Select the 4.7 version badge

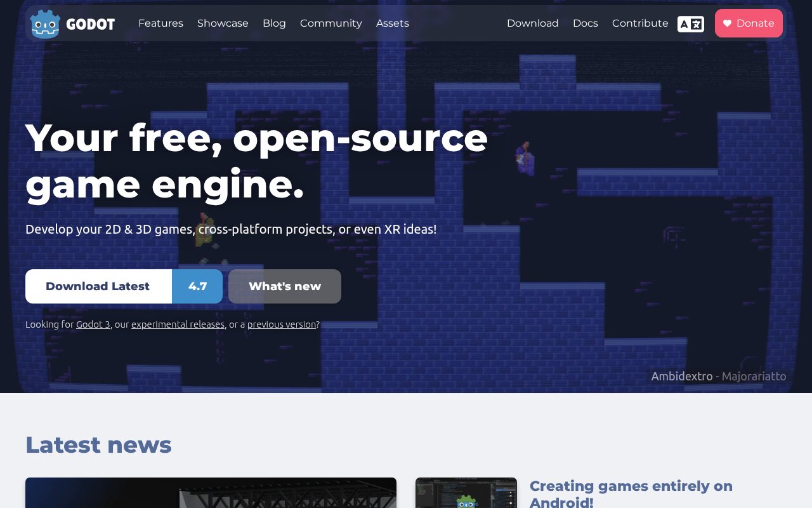click(197, 286)
